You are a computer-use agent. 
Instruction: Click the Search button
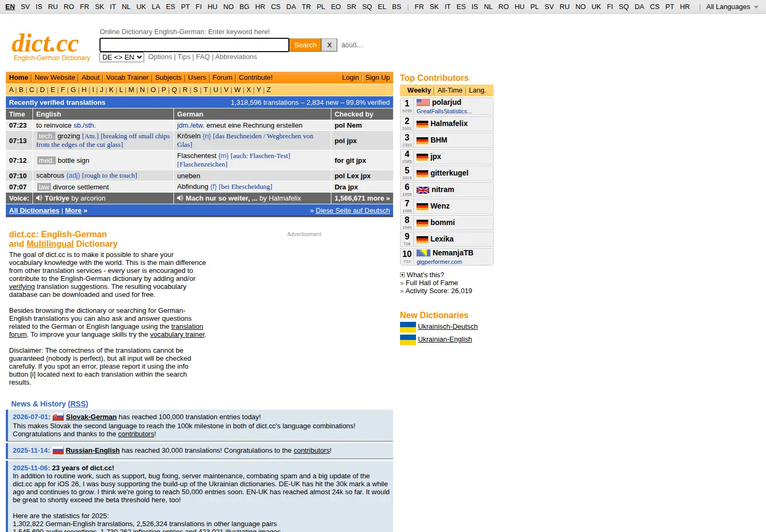[x=305, y=45]
